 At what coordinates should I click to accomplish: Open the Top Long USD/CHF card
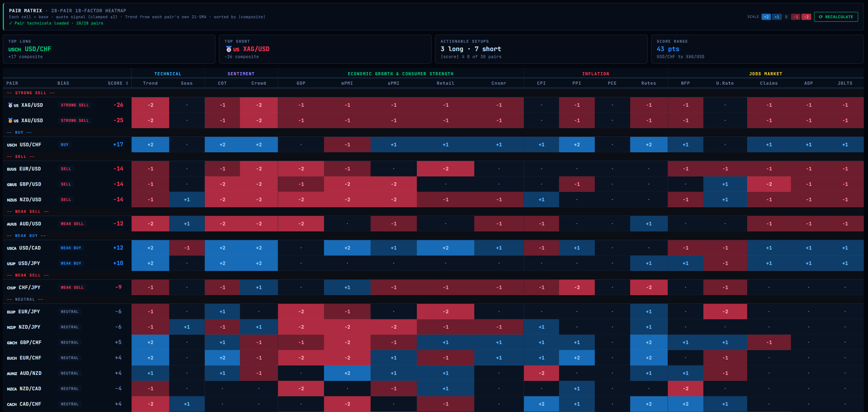pos(109,49)
